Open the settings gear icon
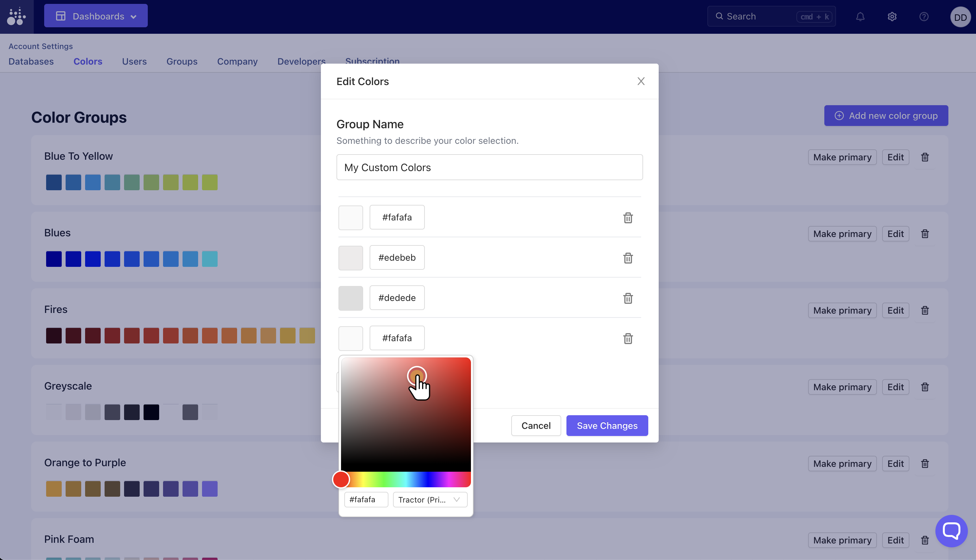Viewport: 976px width, 560px height. click(892, 17)
